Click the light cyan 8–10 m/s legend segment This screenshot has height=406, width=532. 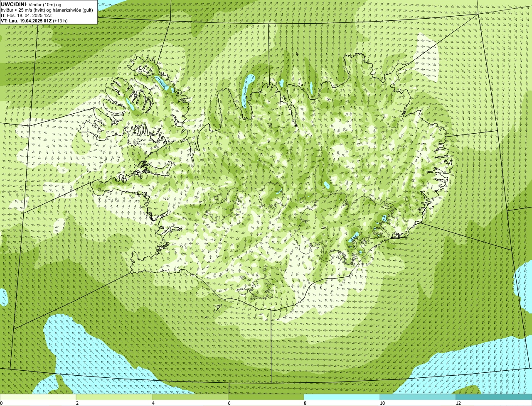pyautogui.click(x=342, y=397)
